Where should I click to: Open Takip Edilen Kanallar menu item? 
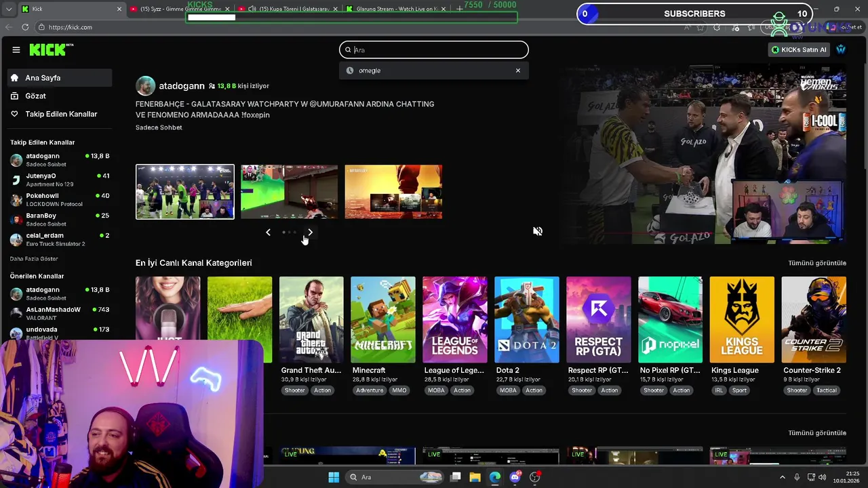(60, 114)
